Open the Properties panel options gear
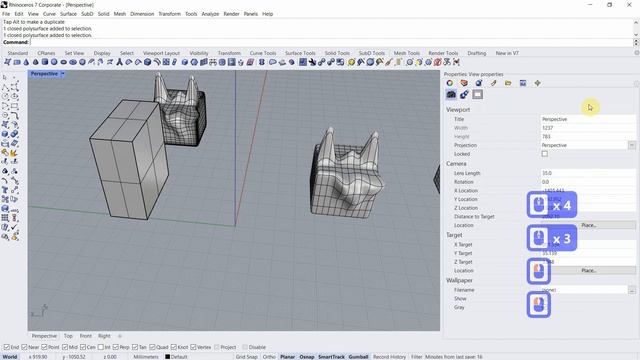Screen dimensions: 640x360 637,83
